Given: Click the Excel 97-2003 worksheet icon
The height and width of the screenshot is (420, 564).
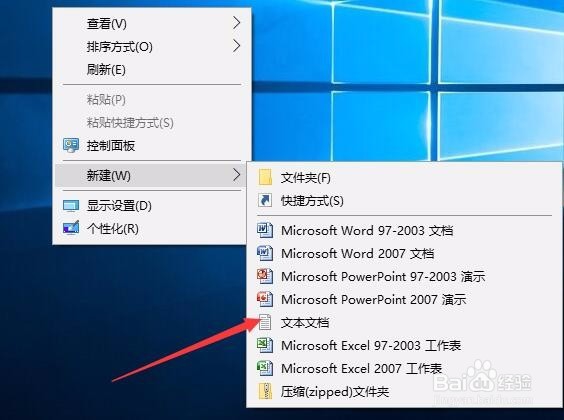Looking at the screenshot, I should click(265, 345).
